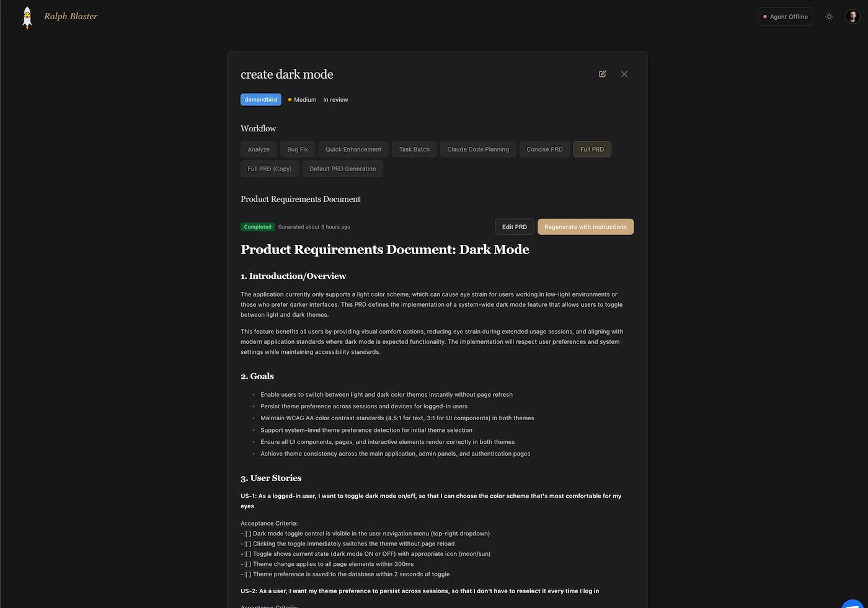This screenshot has width=868, height=608.
Task: Choose the Claude Code Planning workflow
Action: click(477, 149)
